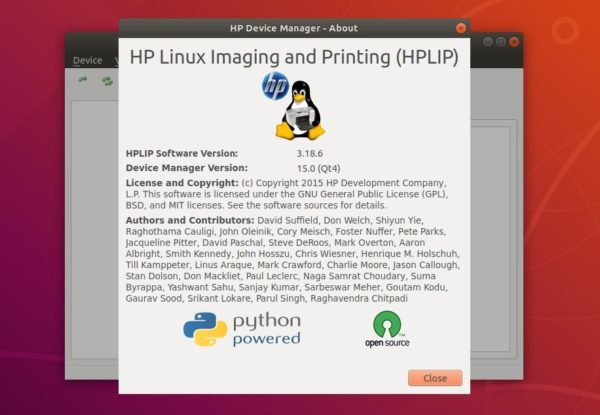Maximize the background HP Device Manager window
Screen dimensions: 600x415
501,42
